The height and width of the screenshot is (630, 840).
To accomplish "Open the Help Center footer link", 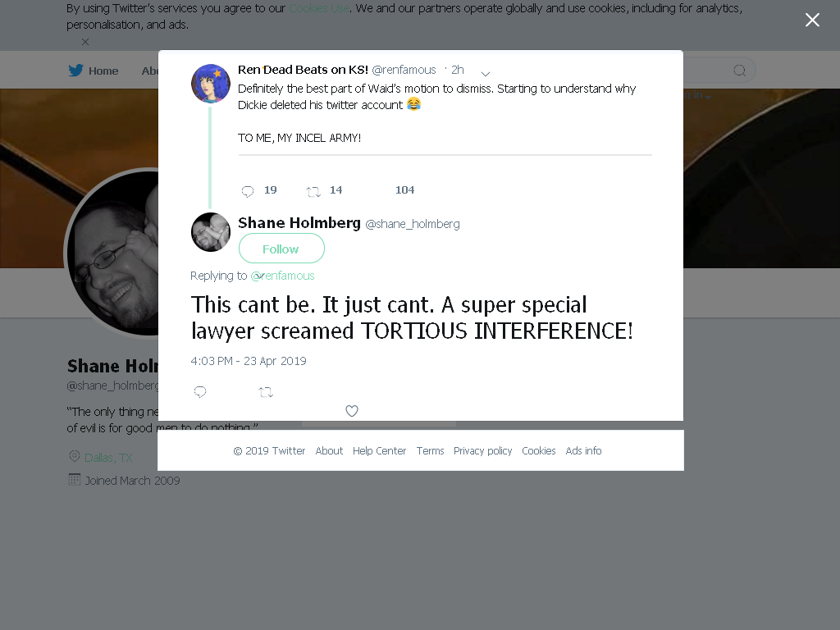I will (x=379, y=451).
